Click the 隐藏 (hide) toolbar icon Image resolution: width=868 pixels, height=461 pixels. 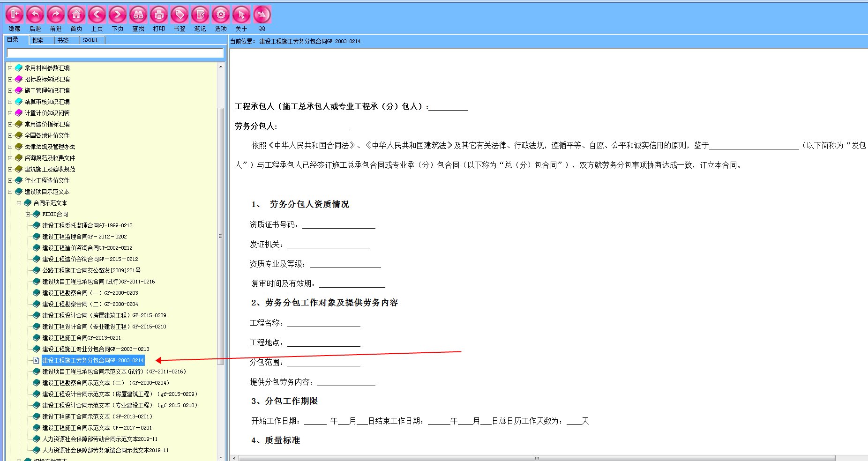[x=15, y=15]
